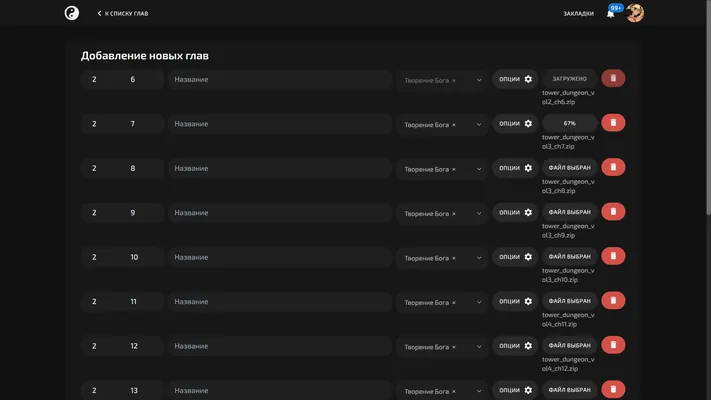The height and width of the screenshot is (400, 711).
Task: Click the Добавление новых глав heading
Action: pyautogui.click(x=145, y=56)
